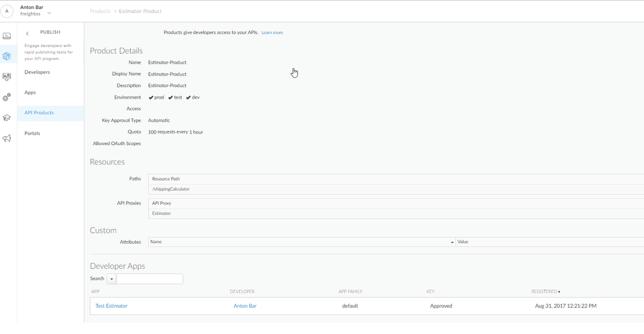Open the Develop section icon in sidebar
This screenshot has width=644, height=334.
tap(6, 35)
